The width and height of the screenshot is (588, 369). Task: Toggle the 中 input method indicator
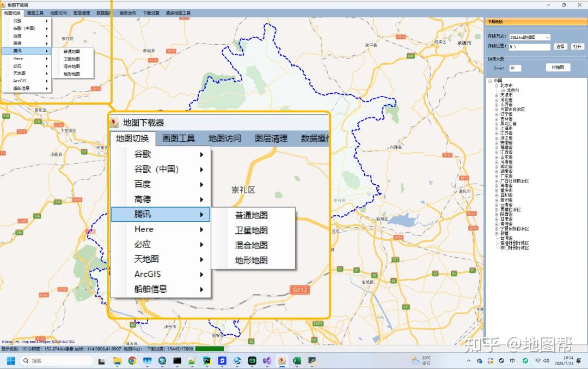(512, 361)
